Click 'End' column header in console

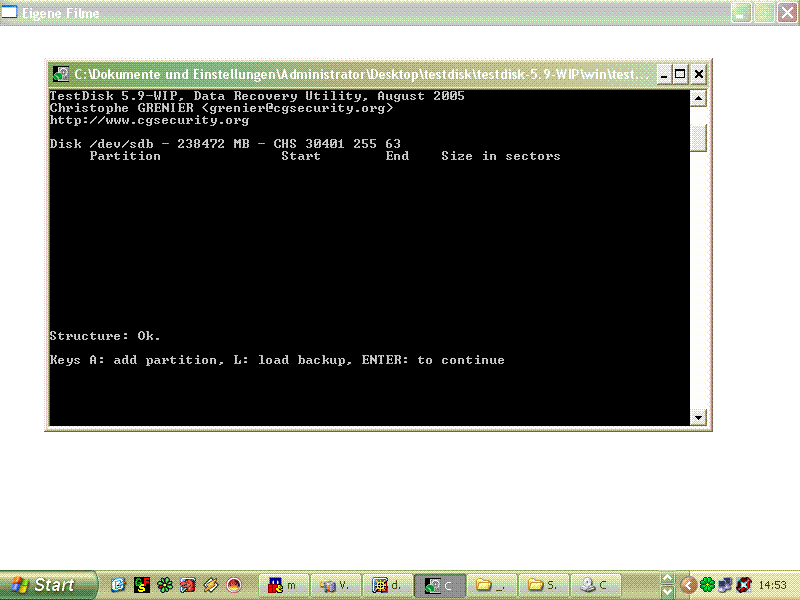coord(397,156)
